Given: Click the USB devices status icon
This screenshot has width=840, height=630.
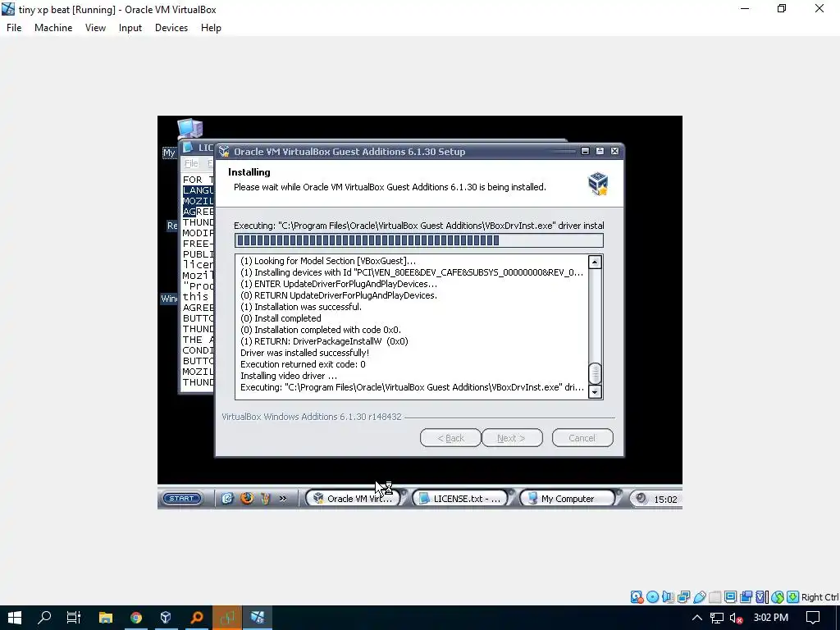Looking at the screenshot, I should pyautogui.click(x=699, y=597).
